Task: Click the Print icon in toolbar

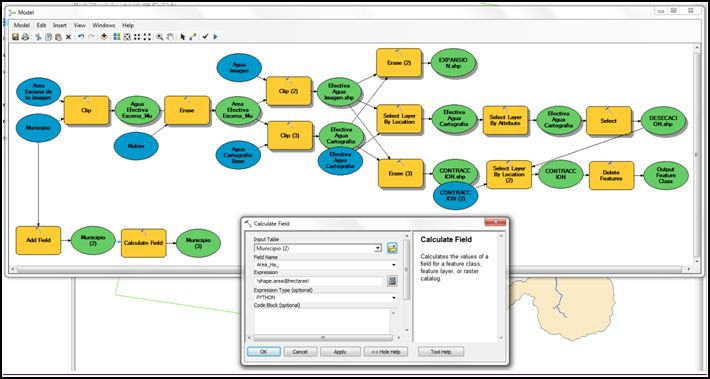Action: [25, 37]
